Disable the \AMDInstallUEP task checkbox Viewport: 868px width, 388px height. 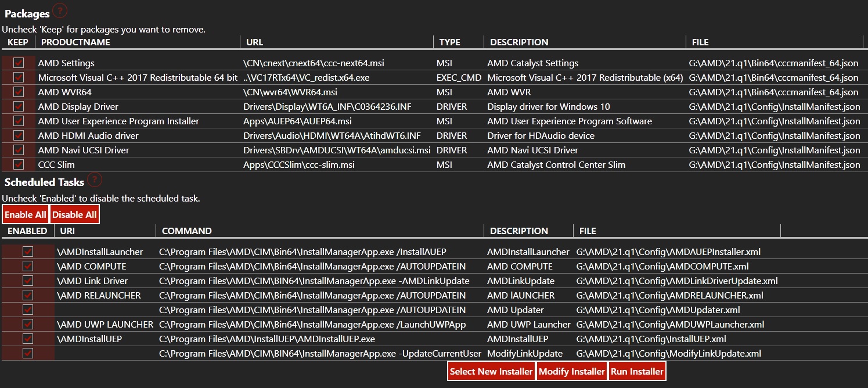(28, 339)
